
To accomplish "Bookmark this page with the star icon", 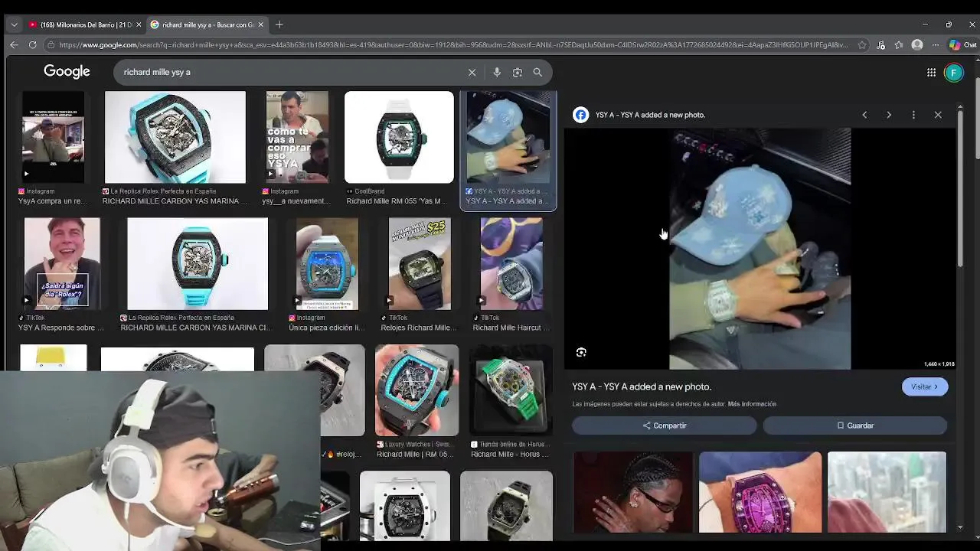I will (x=862, y=45).
